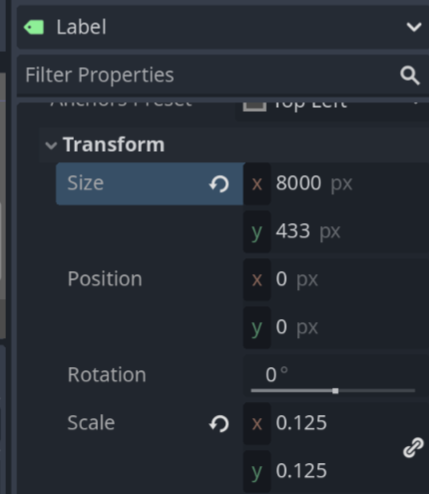Open the Label node dropdown chevron
The image size is (429, 494).
414,27
